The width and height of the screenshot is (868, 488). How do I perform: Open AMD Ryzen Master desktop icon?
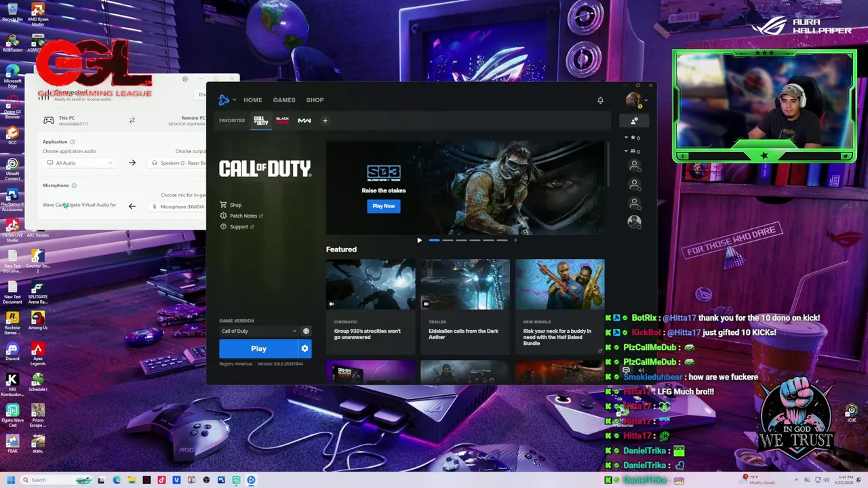pos(38,14)
